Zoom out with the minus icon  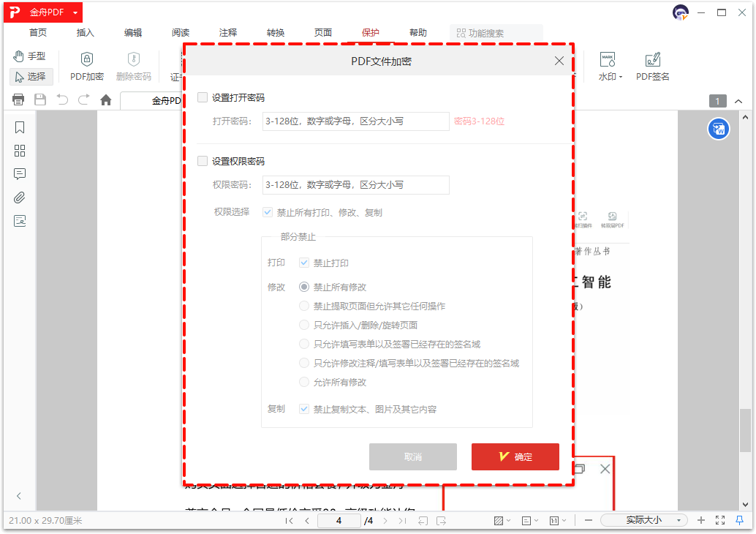click(x=589, y=520)
